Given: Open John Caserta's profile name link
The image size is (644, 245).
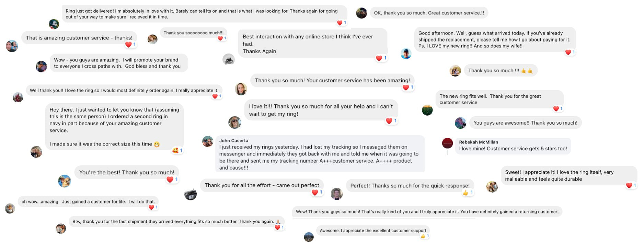Looking at the screenshot, I should pos(233,140).
